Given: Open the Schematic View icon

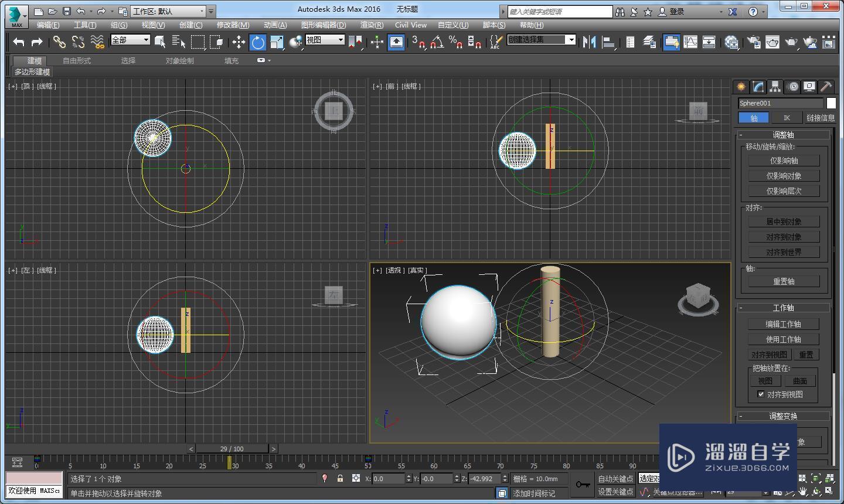Looking at the screenshot, I should [x=709, y=42].
